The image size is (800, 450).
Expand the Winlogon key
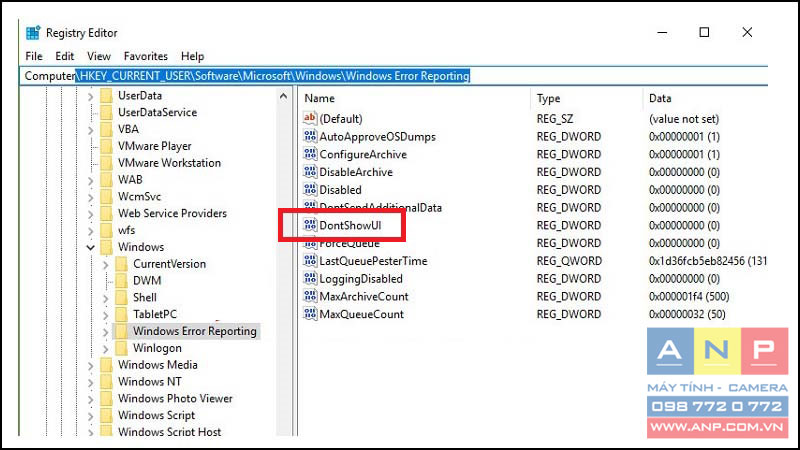[x=106, y=348]
